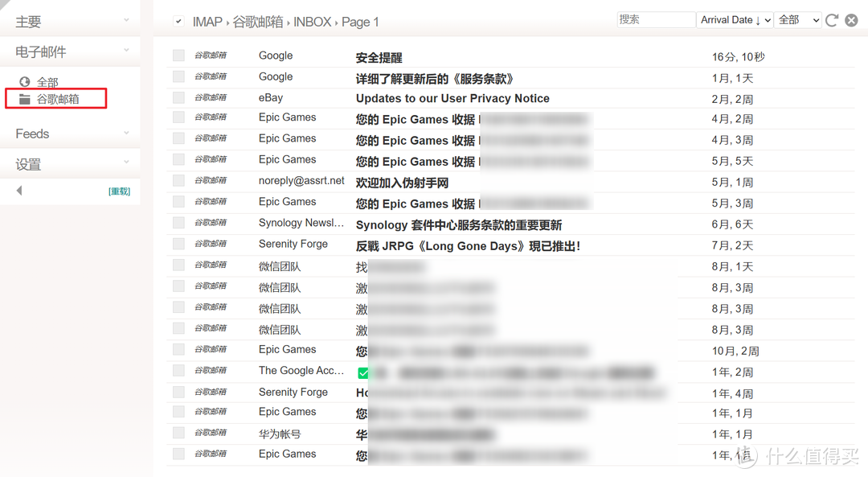Open the 欢迎加入伪射手网 email
868x477 pixels.
[x=402, y=183]
